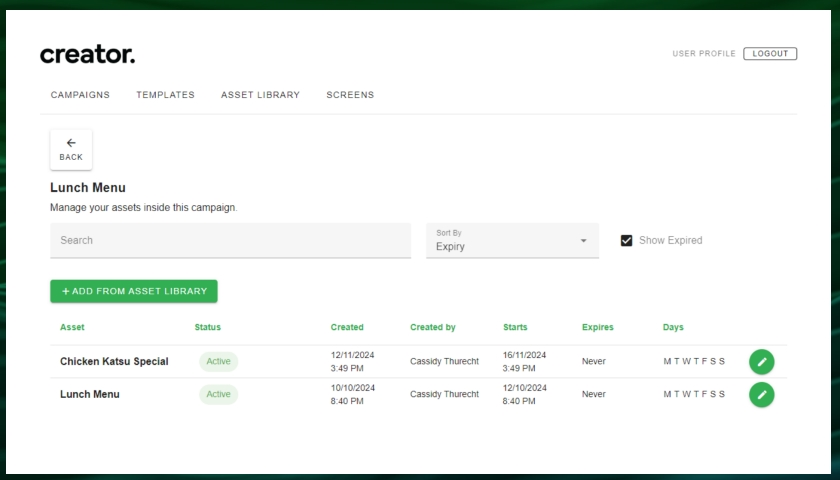Click the Created column header
Image resolution: width=840 pixels, height=480 pixels.
tap(347, 327)
